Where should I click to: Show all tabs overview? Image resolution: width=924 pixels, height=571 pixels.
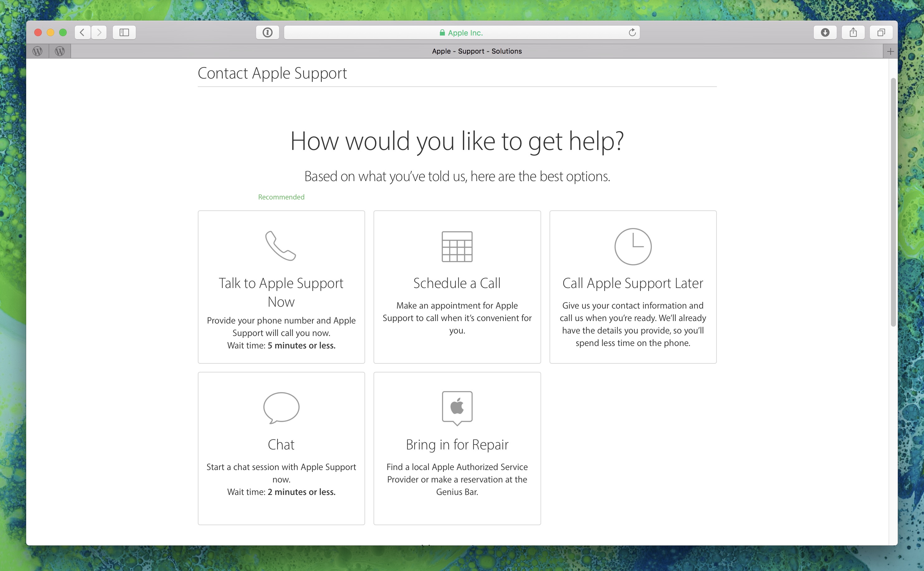[x=881, y=32]
